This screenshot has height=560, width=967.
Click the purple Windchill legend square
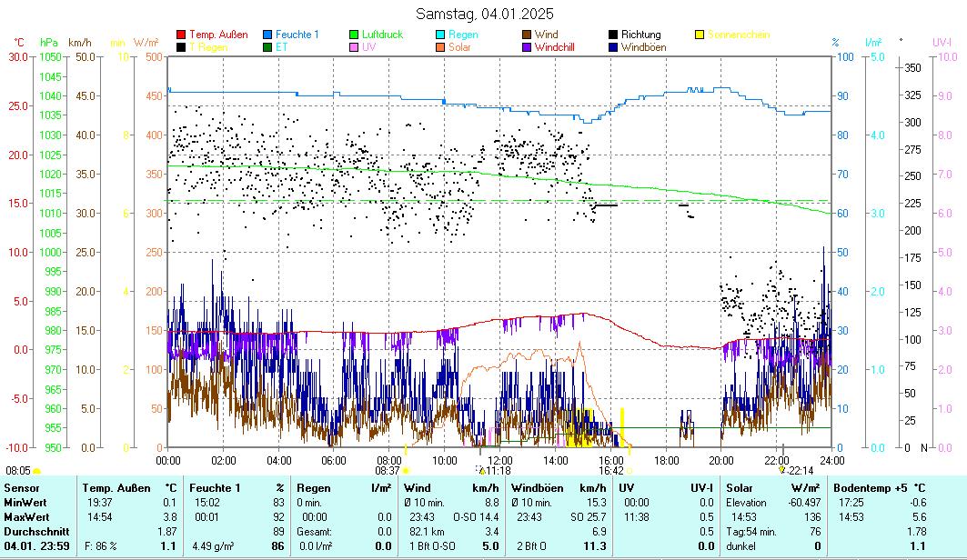point(527,47)
